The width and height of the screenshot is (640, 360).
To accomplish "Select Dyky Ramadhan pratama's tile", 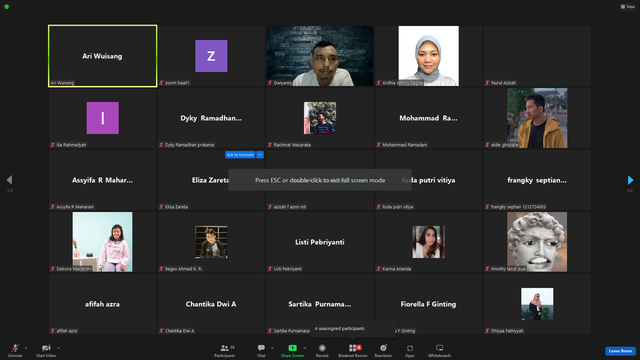I will [211, 118].
